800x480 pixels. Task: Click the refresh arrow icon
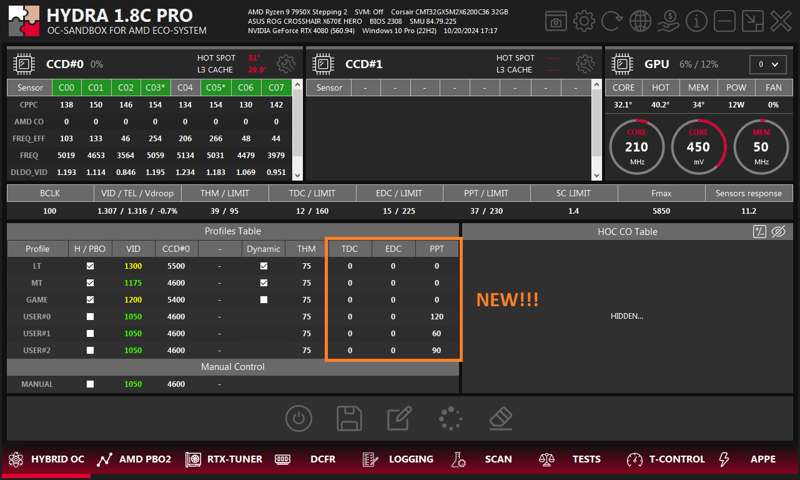pos(612,20)
